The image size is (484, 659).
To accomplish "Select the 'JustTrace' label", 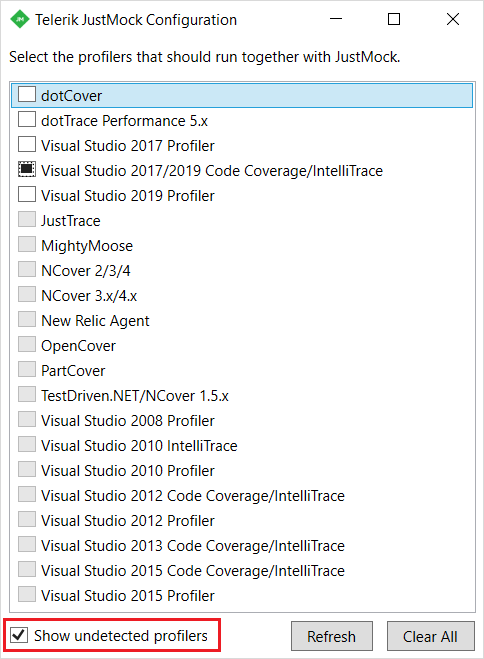I will (71, 221).
